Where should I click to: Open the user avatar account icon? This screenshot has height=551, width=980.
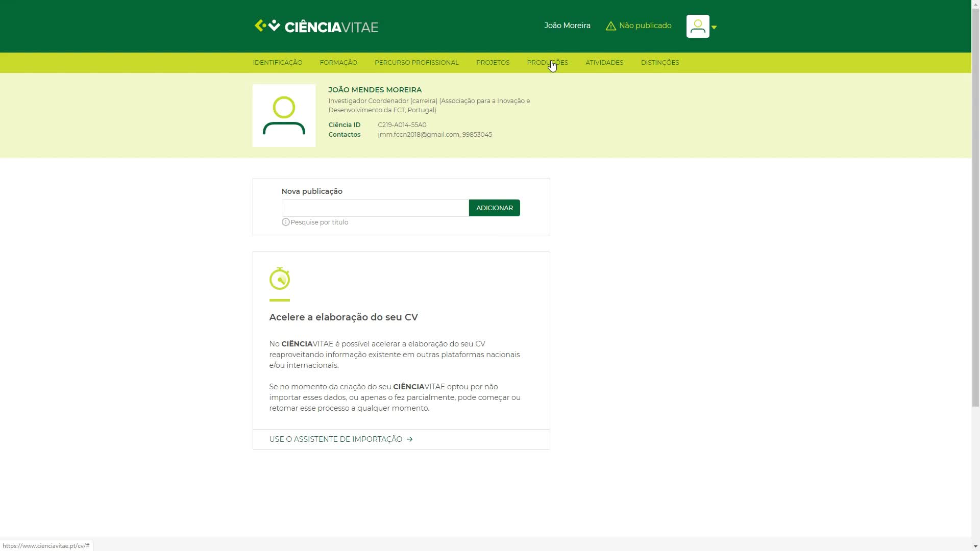(698, 27)
